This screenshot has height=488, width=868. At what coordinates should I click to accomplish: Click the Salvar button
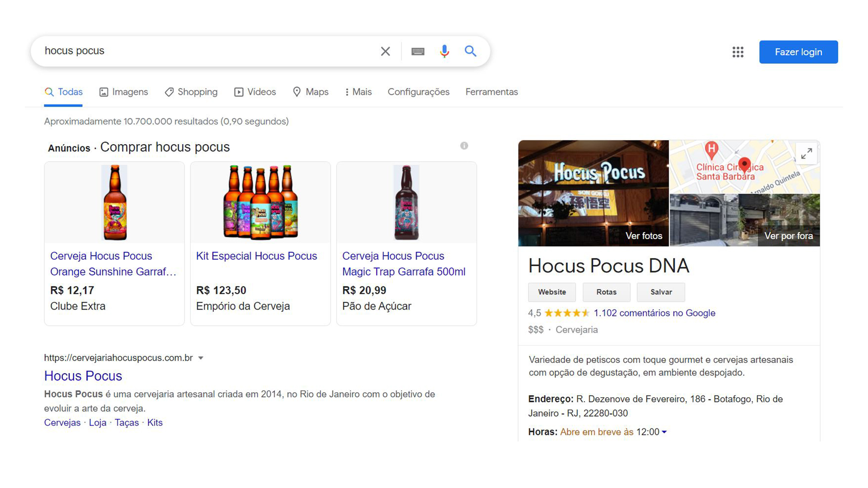pos(661,292)
